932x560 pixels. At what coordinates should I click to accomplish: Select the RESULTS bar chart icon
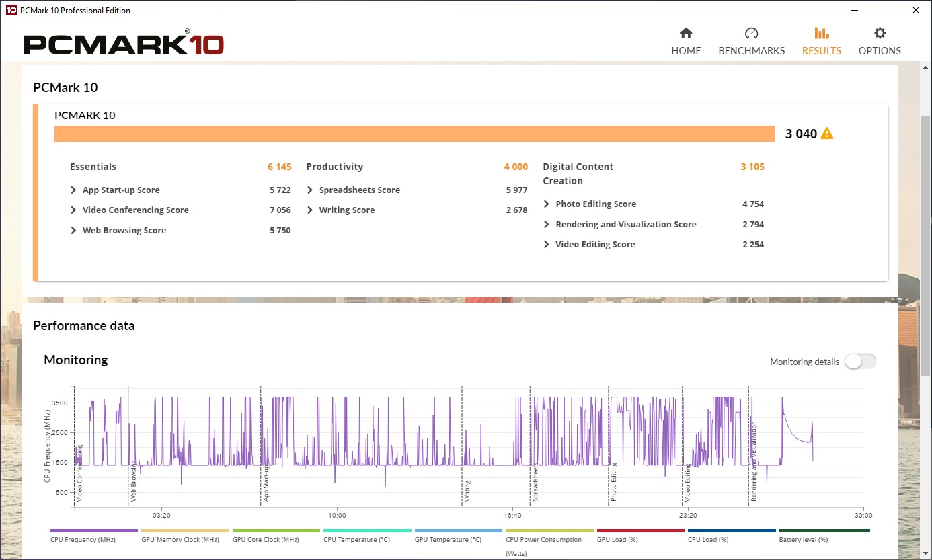pos(821,33)
